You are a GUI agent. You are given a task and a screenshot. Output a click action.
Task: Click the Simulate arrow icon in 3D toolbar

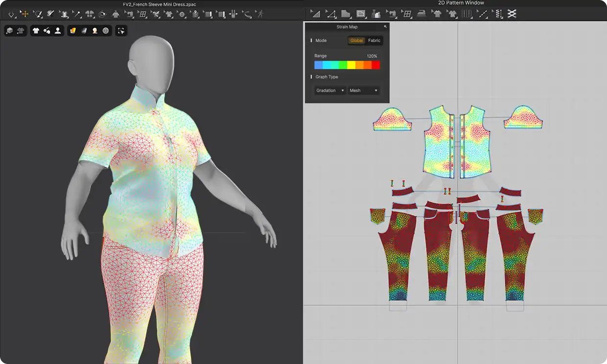[11, 14]
